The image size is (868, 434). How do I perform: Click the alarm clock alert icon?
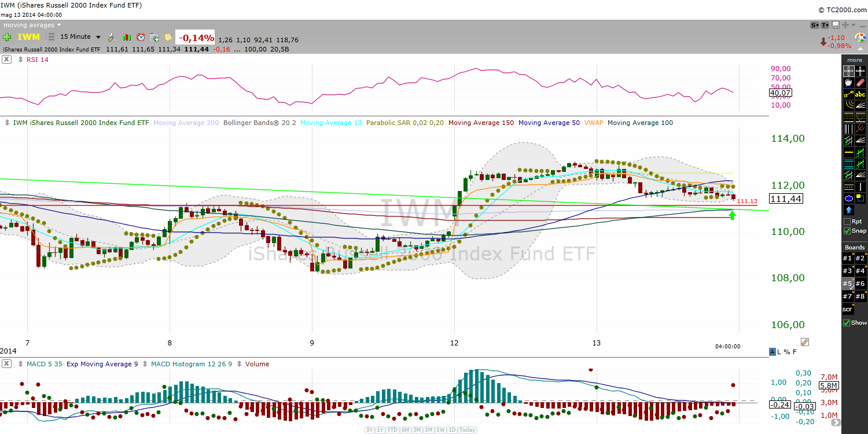pyautogui.click(x=141, y=37)
